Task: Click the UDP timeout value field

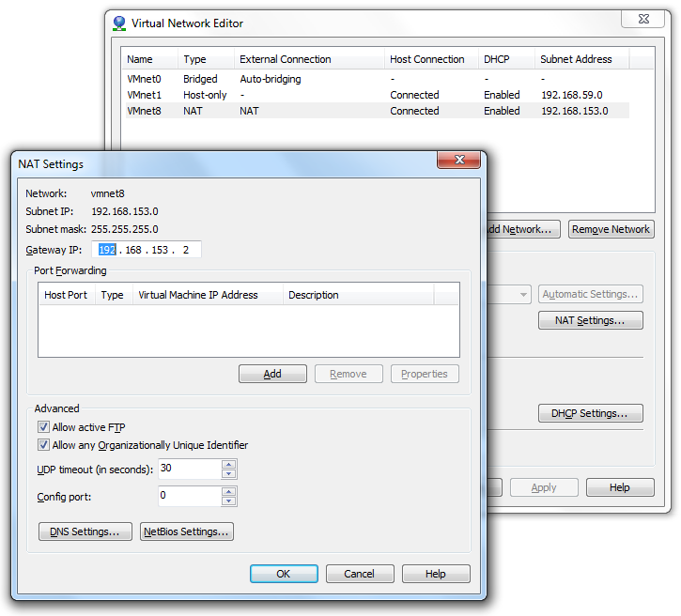Action: tap(191, 469)
